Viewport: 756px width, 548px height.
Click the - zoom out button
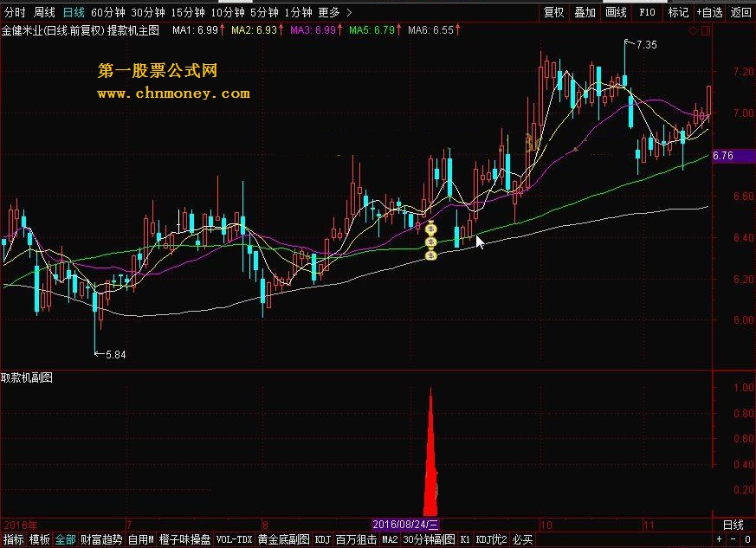[x=733, y=540]
